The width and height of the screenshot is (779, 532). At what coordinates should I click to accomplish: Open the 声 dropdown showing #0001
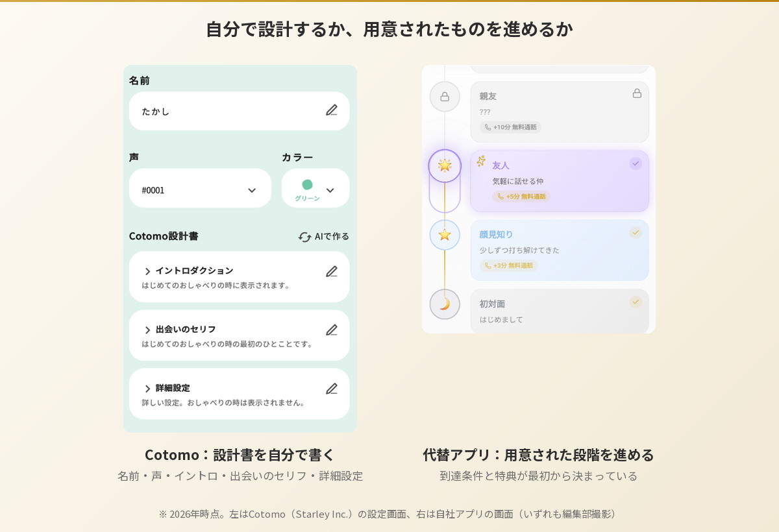pos(200,188)
